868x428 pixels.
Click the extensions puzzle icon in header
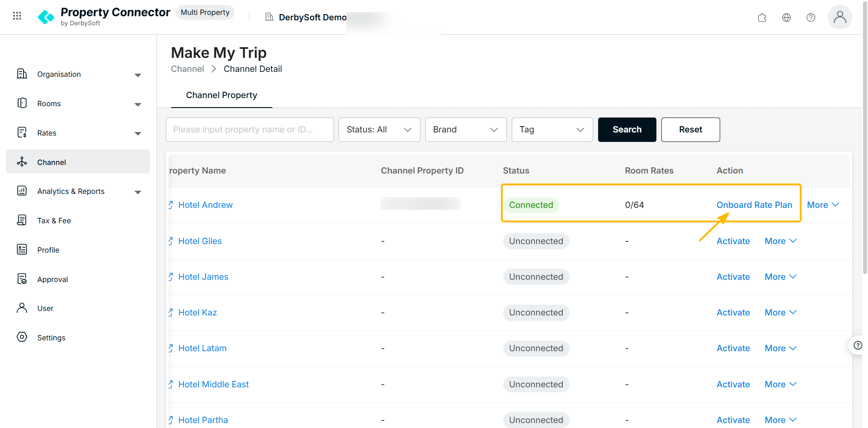pos(762,18)
